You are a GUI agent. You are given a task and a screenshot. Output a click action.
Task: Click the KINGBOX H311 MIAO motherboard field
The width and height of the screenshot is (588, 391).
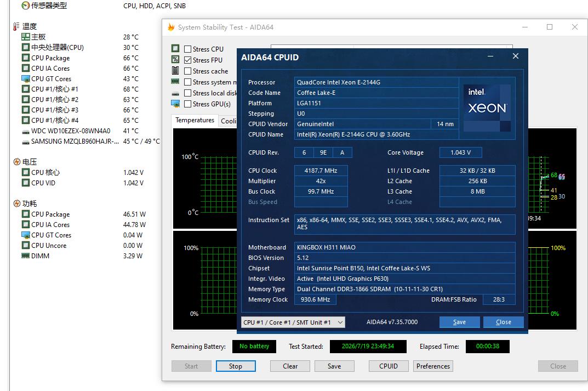click(x=404, y=247)
